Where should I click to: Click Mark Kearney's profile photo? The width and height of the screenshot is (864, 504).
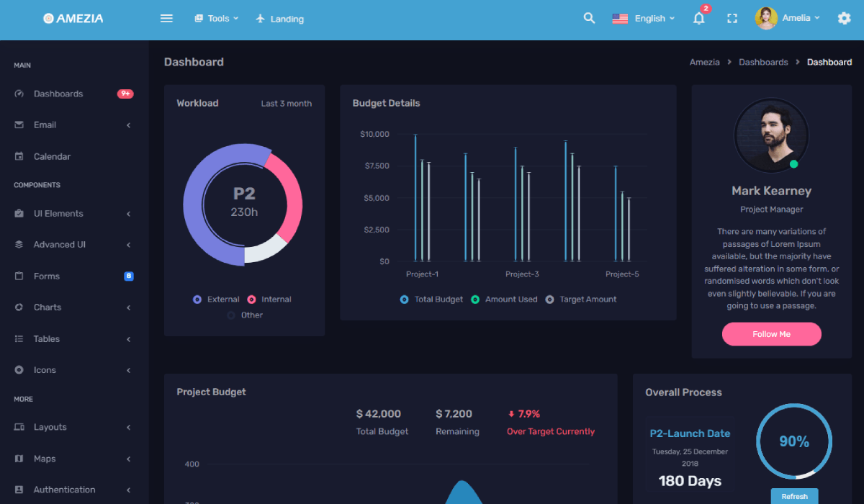coord(770,135)
